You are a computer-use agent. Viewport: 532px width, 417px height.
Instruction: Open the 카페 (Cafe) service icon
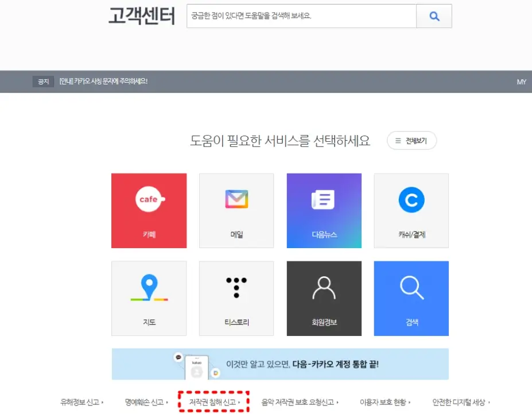[x=149, y=210]
